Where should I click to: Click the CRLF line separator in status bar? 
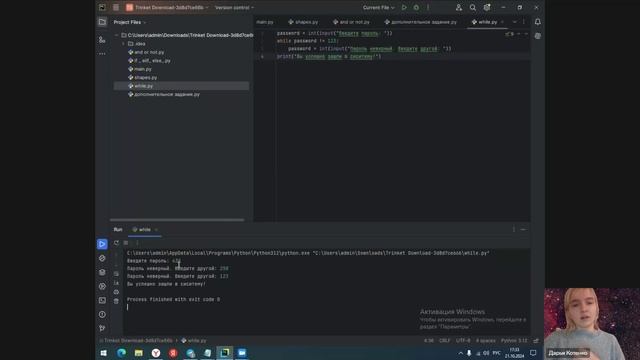(444, 341)
